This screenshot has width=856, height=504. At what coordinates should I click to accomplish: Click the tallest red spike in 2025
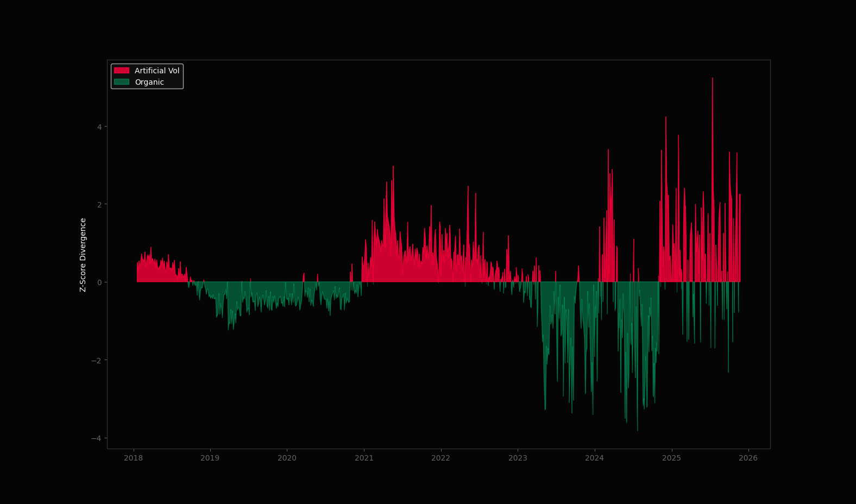tap(713, 81)
